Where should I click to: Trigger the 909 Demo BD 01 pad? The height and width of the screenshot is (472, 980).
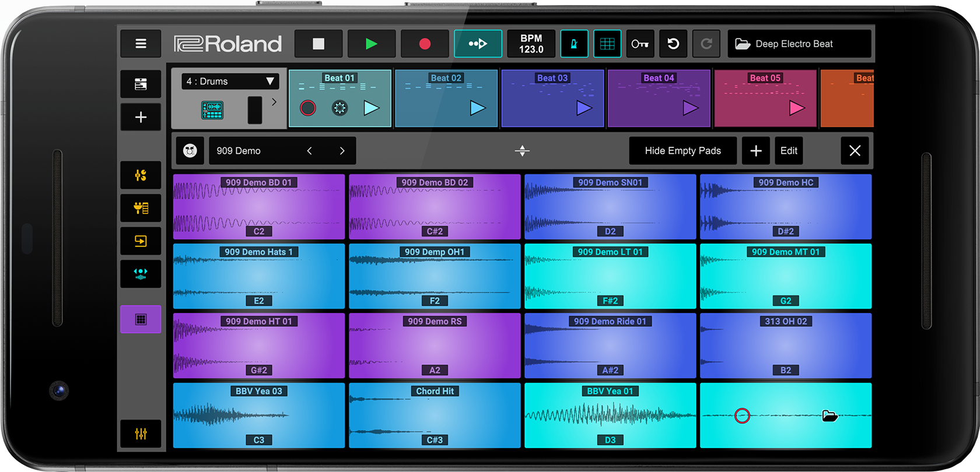coord(259,207)
